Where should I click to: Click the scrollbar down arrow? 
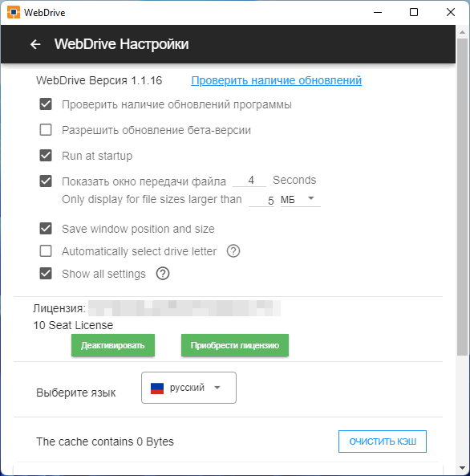pos(463,468)
